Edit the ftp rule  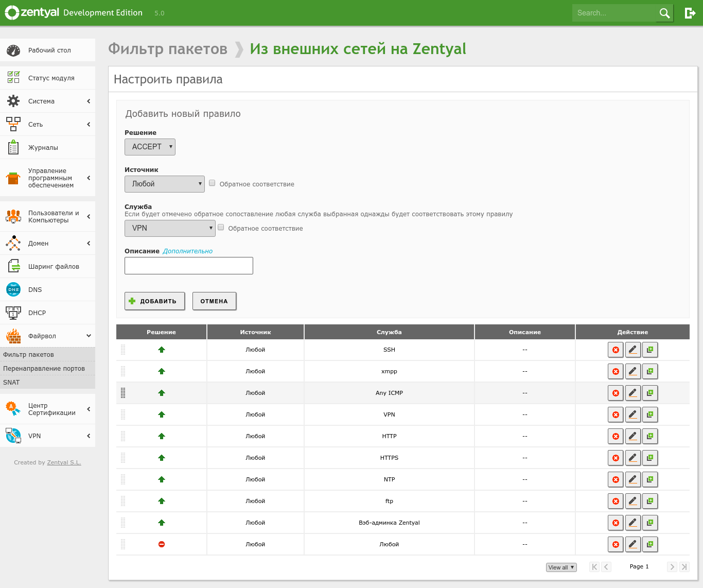(x=633, y=501)
